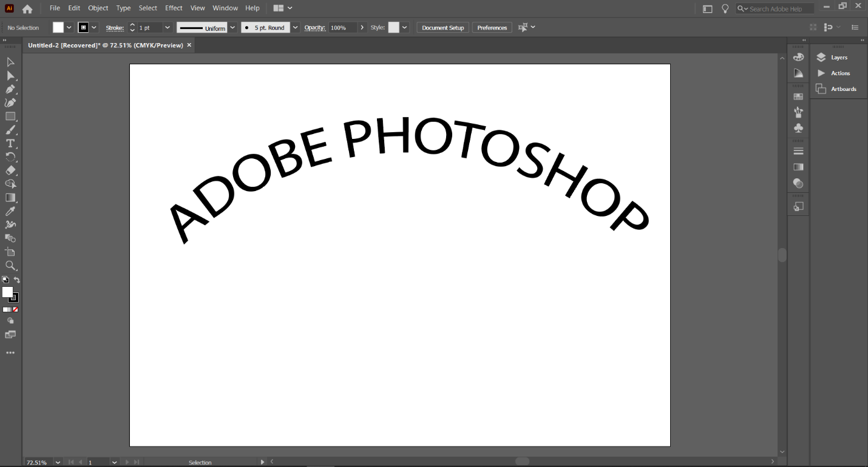Viewport: 868px width, 467px height.
Task: Open the graphic Style dropdown
Action: click(404, 28)
